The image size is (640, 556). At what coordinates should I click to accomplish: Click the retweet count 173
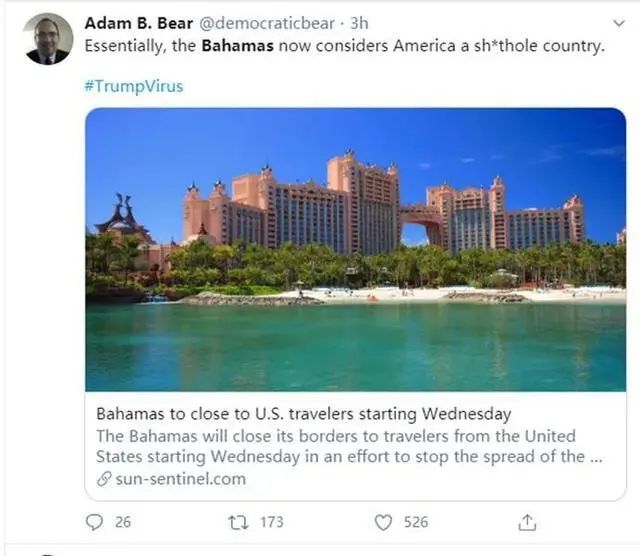[x=271, y=522]
